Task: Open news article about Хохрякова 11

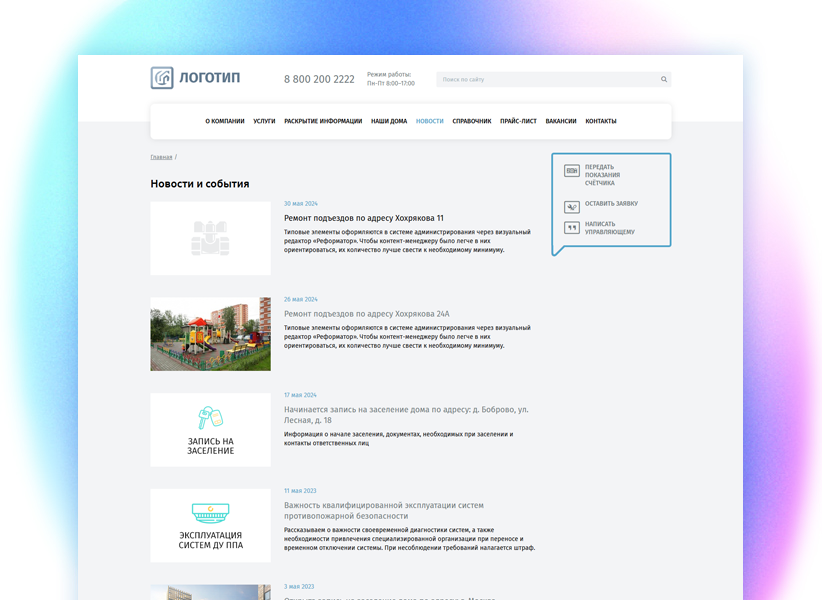Action: point(363,218)
